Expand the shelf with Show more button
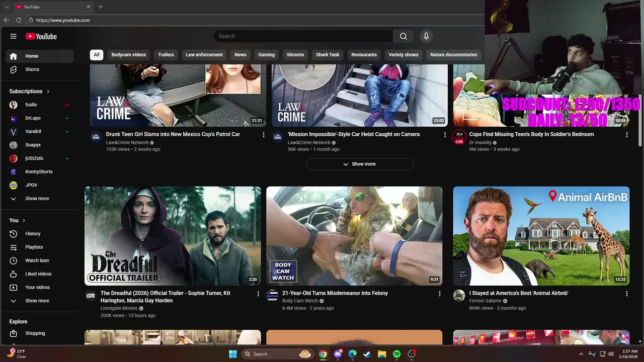The height and width of the screenshot is (362, 644). pyautogui.click(x=360, y=164)
